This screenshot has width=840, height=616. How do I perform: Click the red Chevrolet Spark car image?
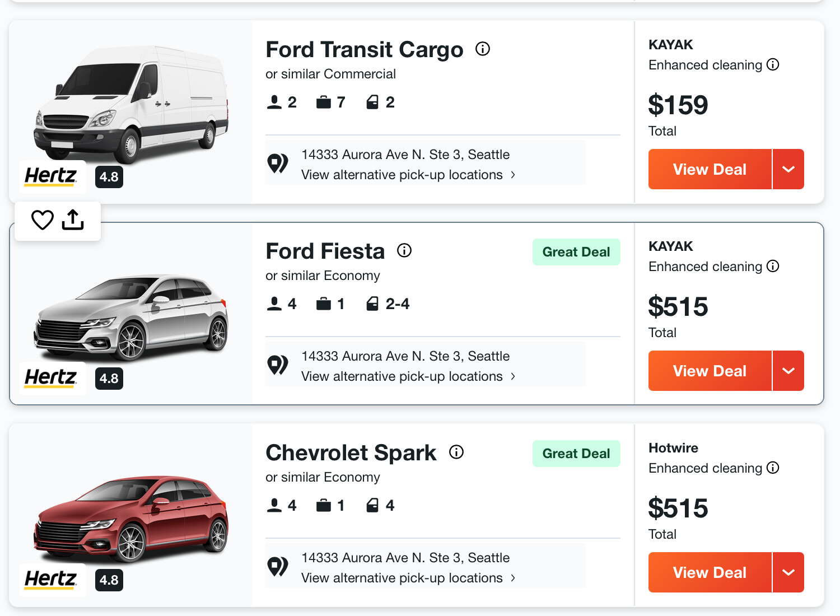pos(131,518)
